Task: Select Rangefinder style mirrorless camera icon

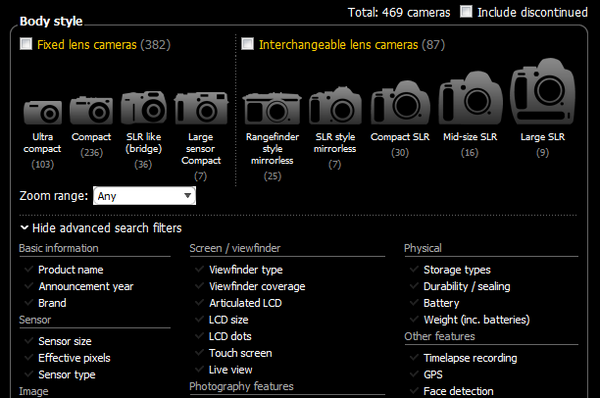Action: [x=272, y=109]
